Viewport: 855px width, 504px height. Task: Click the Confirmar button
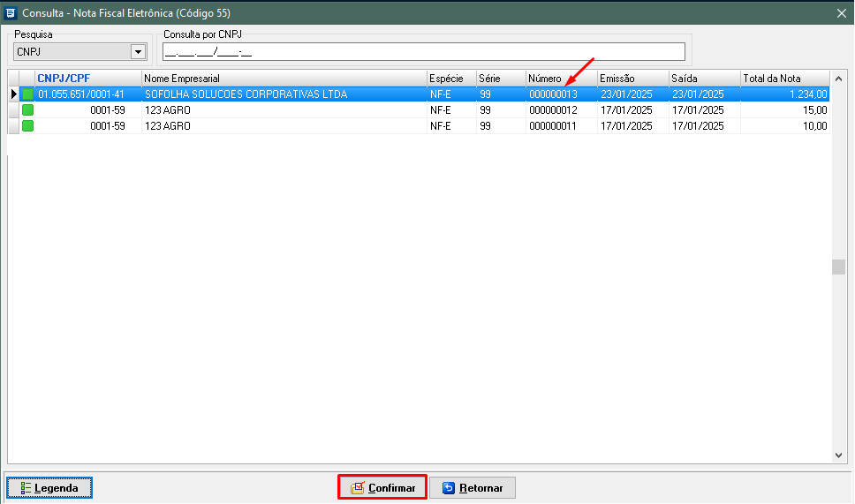pyautogui.click(x=382, y=487)
